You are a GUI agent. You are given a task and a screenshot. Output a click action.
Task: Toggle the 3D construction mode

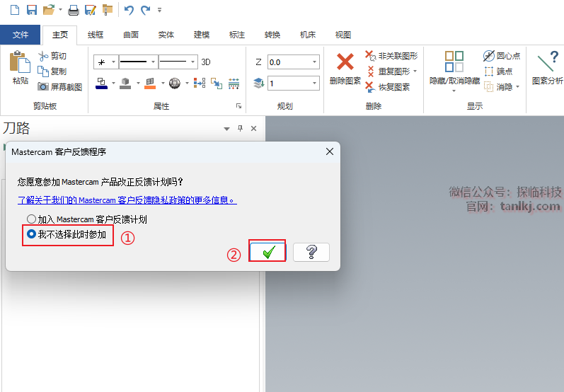click(206, 62)
